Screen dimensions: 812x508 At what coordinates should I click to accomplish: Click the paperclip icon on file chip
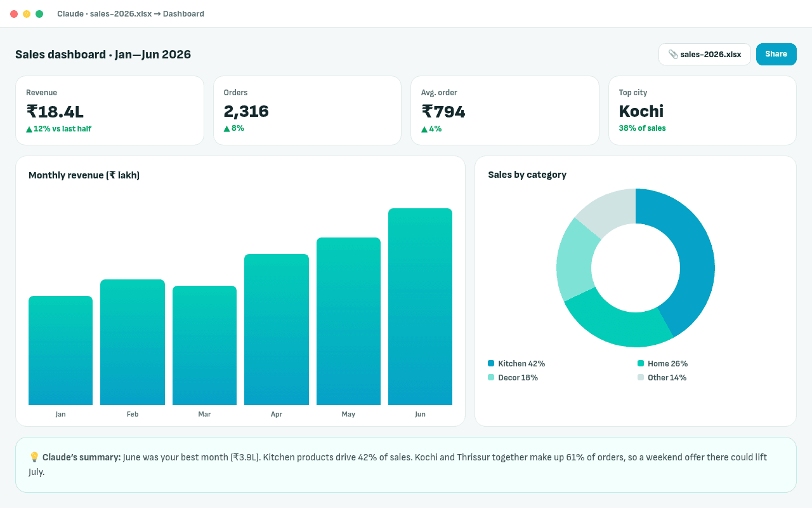673,55
